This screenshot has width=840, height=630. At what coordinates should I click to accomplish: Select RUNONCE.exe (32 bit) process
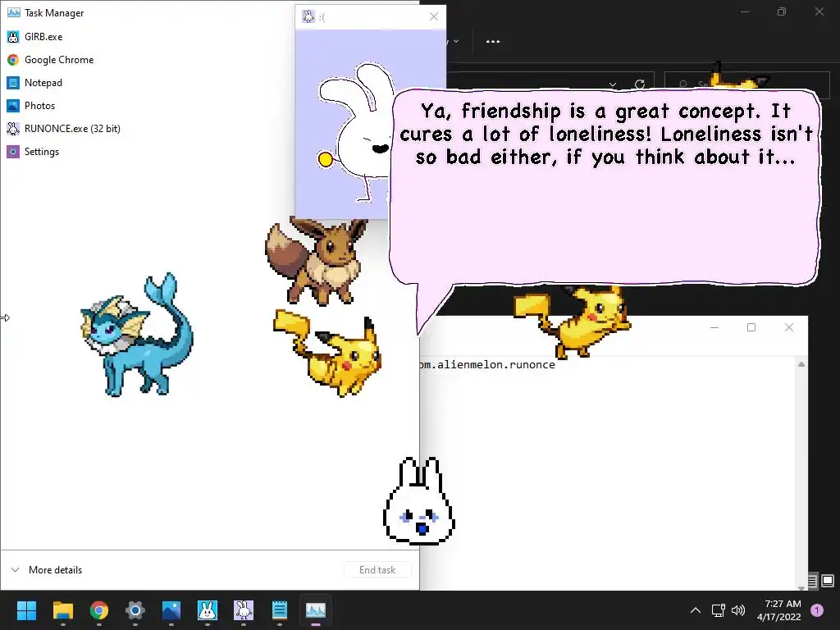pyautogui.click(x=209, y=129)
